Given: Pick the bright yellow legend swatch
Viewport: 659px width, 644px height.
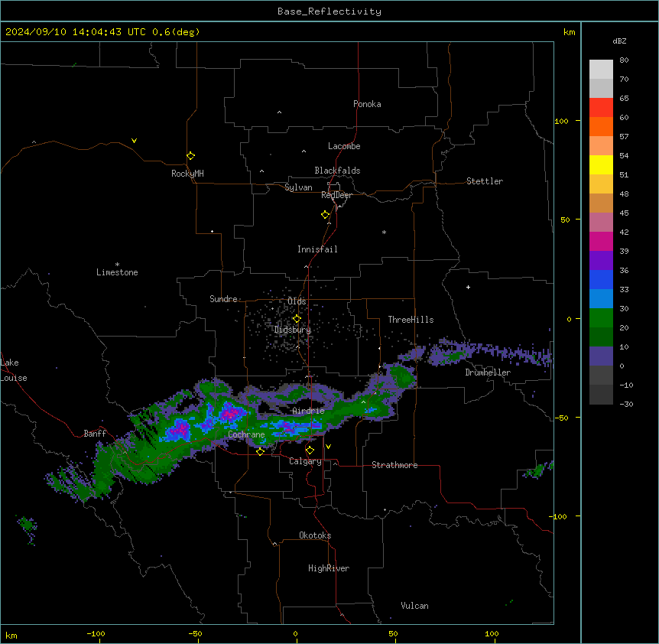Looking at the screenshot, I should click(601, 164).
